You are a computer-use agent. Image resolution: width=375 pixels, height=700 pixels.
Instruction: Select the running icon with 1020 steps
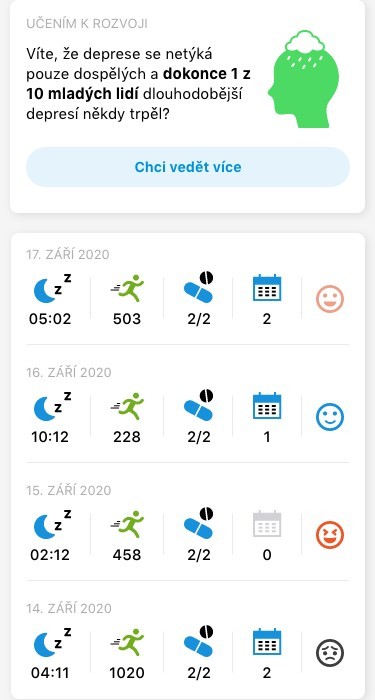tap(127, 642)
